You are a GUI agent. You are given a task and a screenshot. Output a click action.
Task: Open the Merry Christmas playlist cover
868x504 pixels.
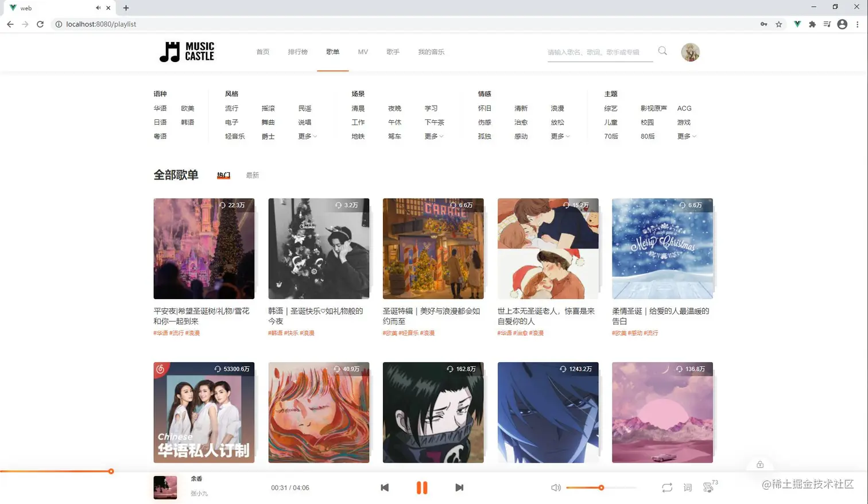(x=662, y=249)
